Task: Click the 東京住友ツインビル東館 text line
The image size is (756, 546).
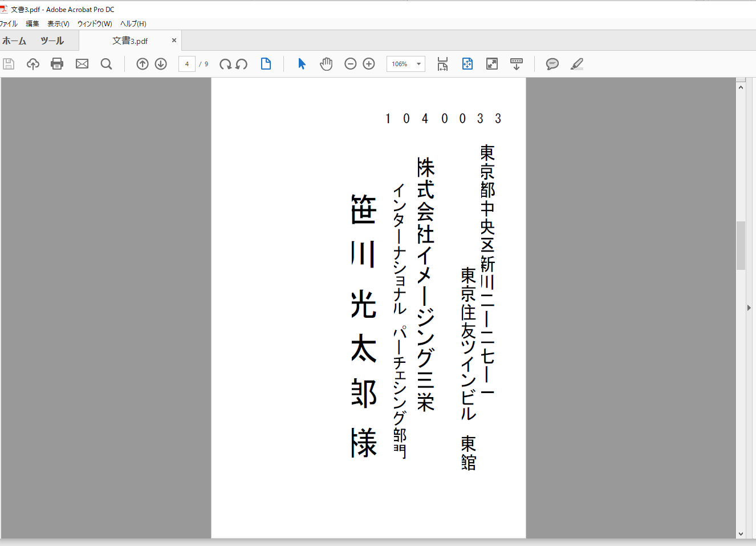Action: (x=468, y=369)
